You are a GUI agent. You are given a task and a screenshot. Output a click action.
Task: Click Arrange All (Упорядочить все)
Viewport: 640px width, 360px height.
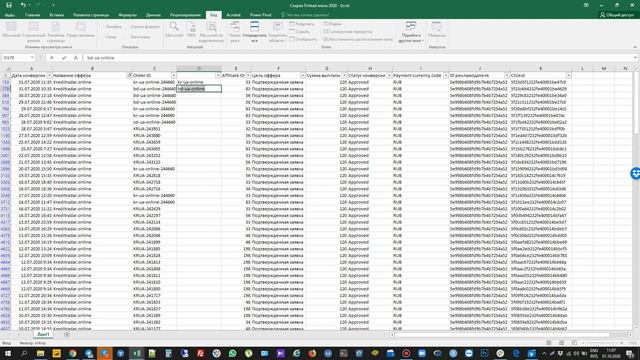(x=254, y=31)
